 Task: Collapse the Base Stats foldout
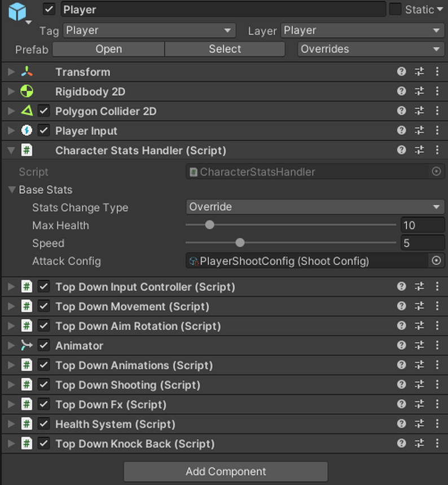[x=12, y=189]
